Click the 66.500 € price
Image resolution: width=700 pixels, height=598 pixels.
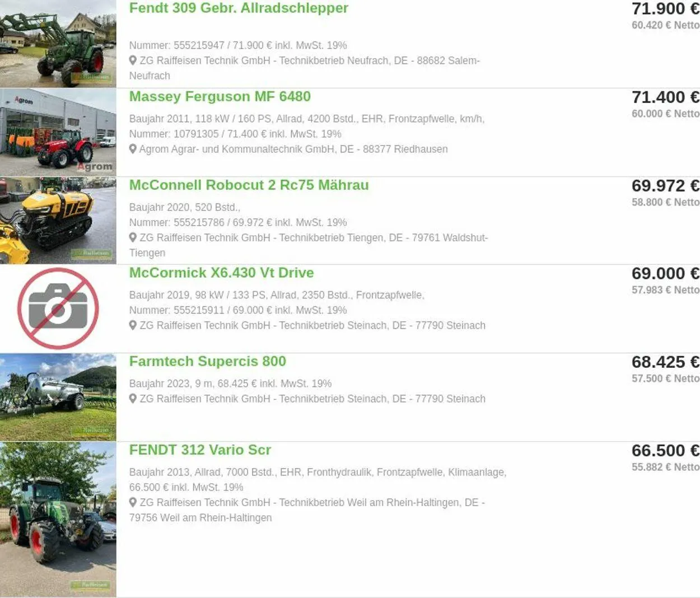pos(665,450)
